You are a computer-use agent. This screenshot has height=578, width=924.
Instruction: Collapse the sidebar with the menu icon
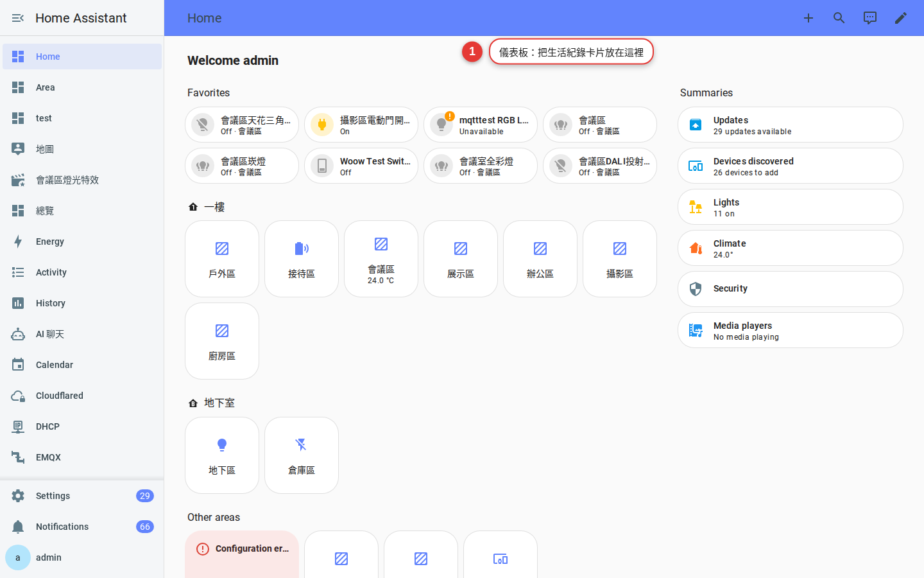[x=18, y=18]
